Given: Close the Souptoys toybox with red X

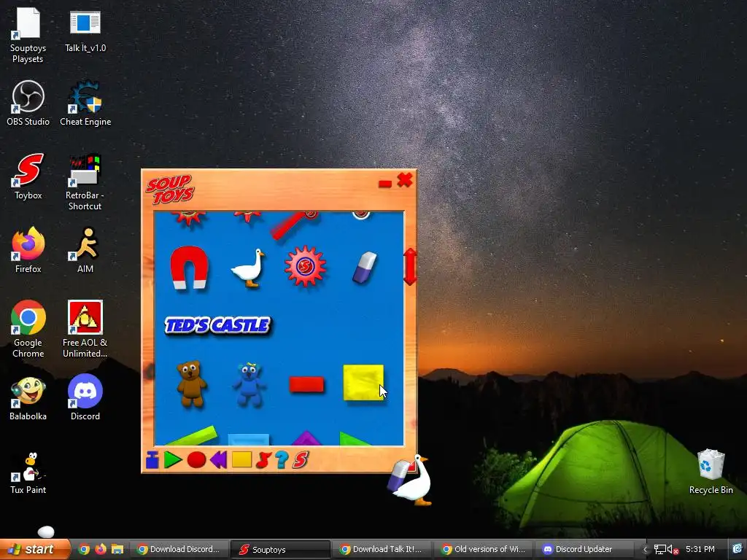Looking at the screenshot, I should (405, 180).
